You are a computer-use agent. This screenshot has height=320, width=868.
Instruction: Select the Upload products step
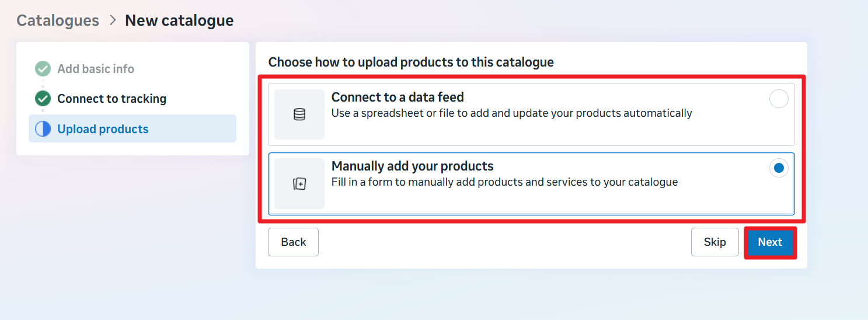103,129
